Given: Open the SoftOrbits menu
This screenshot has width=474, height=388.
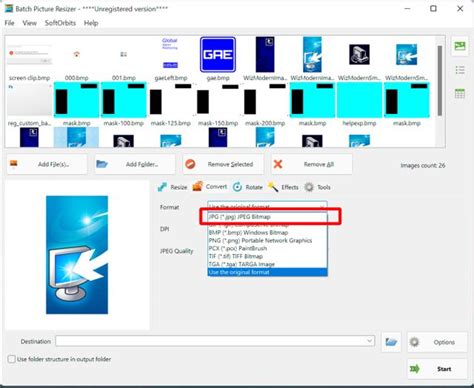Looking at the screenshot, I should (60, 23).
